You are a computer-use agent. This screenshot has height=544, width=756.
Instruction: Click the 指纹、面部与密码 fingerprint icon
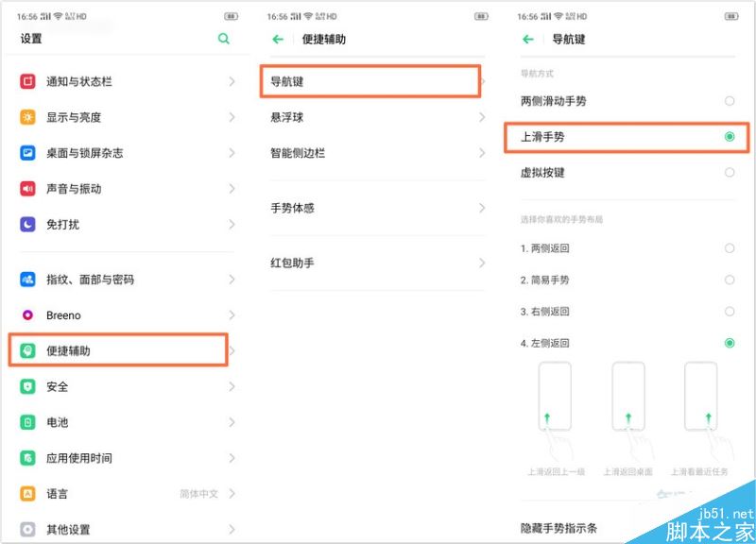click(30, 279)
